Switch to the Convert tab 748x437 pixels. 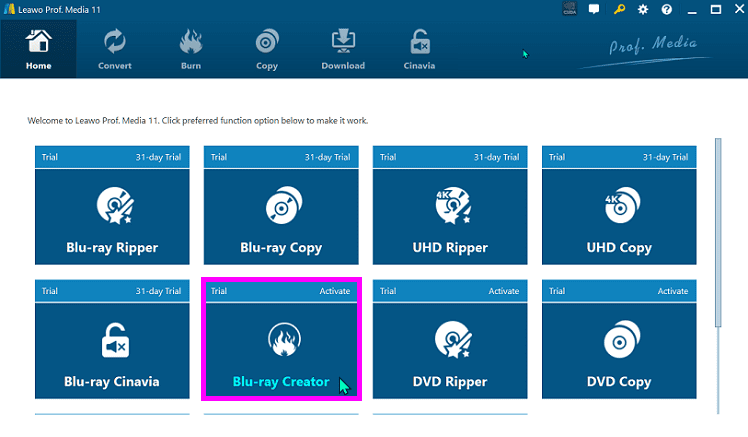click(x=114, y=49)
